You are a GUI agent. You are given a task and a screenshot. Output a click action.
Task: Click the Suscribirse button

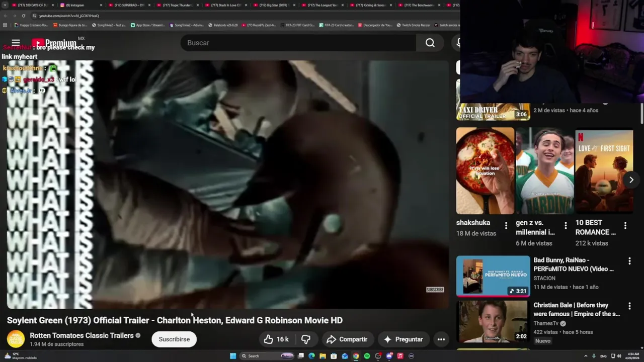[x=174, y=339]
